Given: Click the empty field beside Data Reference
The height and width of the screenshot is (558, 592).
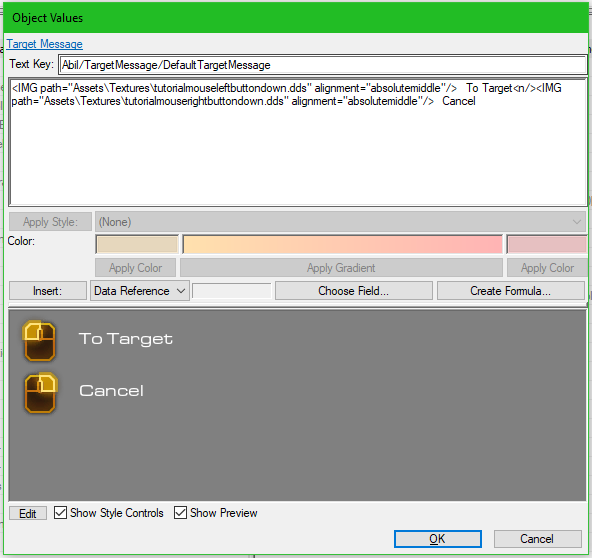Looking at the screenshot, I should tap(232, 291).
